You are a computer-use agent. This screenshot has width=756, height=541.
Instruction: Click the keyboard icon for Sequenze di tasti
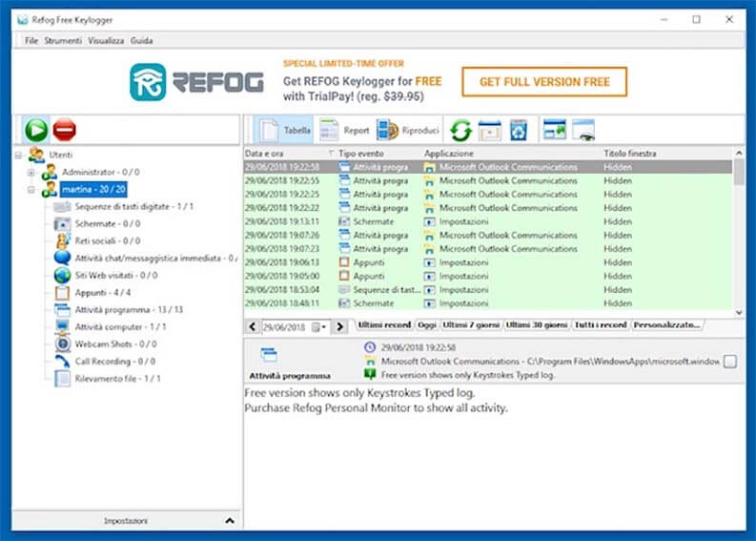[x=62, y=206]
